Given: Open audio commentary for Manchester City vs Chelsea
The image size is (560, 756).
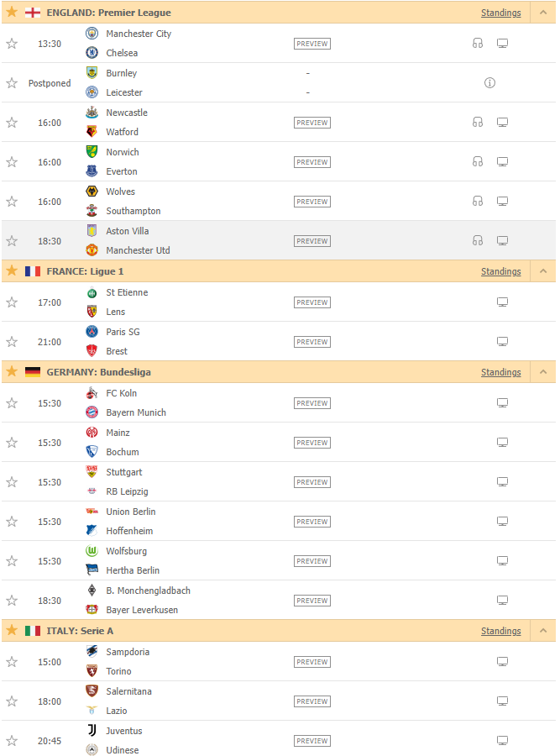Looking at the screenshot, I should coord(477,44).
